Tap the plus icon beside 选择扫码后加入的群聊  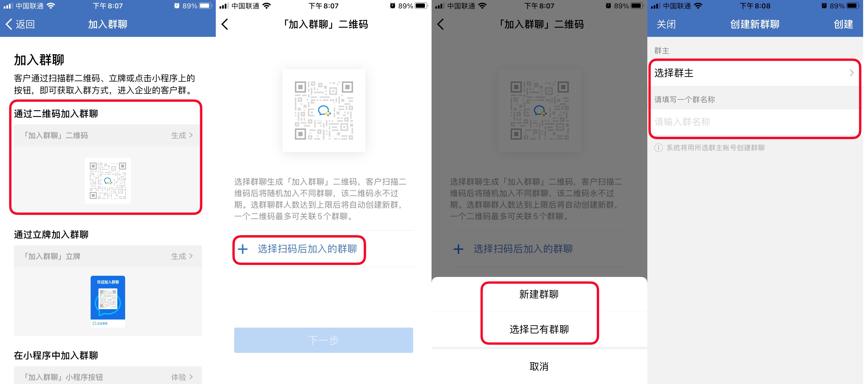pos(243,249)
